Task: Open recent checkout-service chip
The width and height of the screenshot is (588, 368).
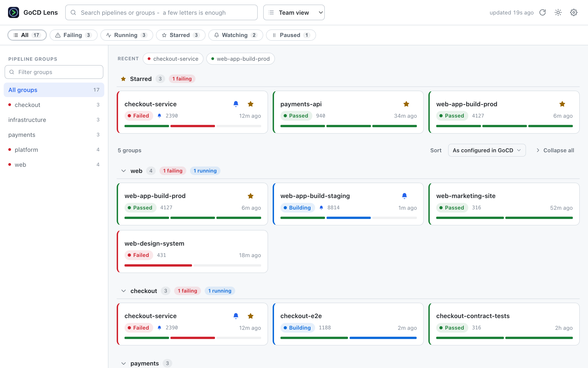Action: (x=173, y=59)
